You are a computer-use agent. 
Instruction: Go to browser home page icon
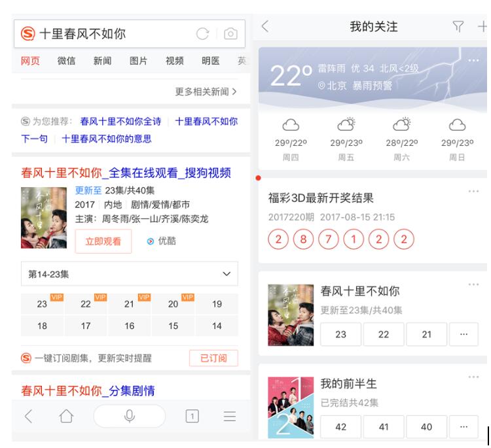click(65, 416)
